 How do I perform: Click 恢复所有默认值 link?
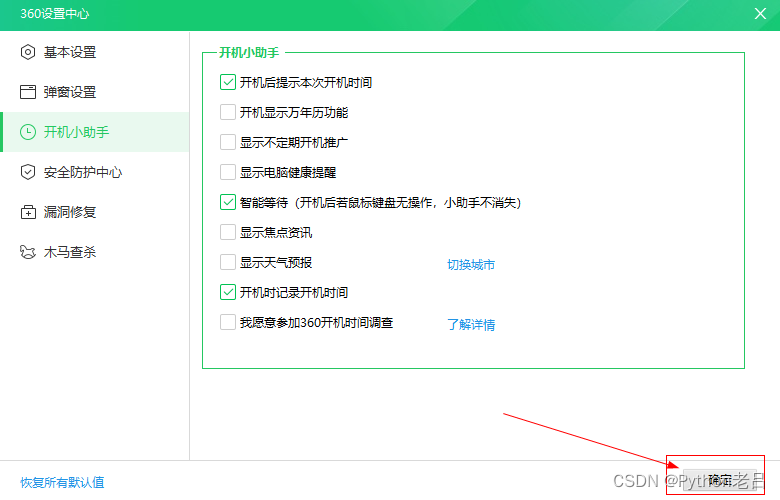tap(62, 482)
